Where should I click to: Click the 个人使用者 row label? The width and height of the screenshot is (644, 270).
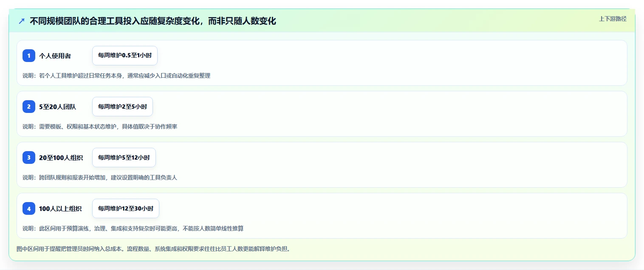(x=55, y=56)
